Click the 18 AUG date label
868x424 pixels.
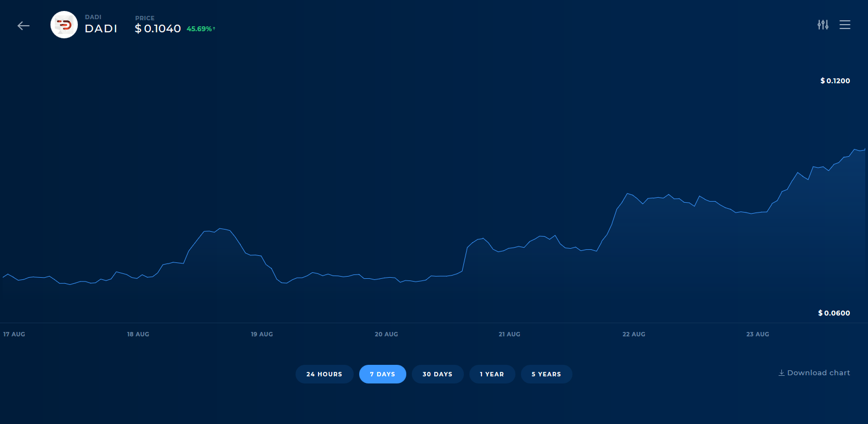[138, 334]
